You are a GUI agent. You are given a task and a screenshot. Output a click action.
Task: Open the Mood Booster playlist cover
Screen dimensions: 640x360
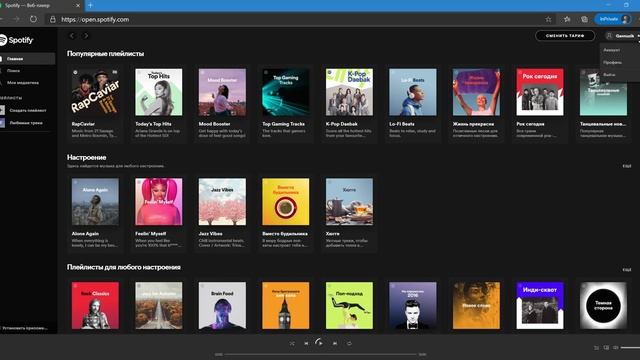tap(222, 92)
